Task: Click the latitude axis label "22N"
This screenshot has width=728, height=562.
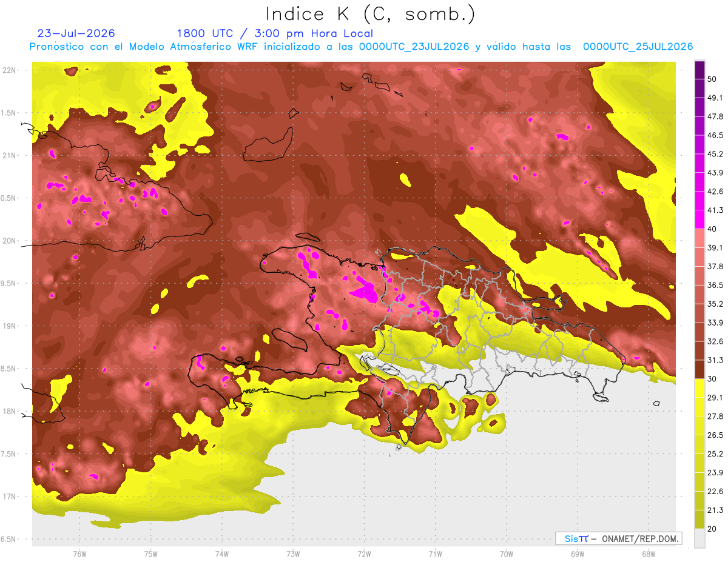Action: coord(9,70)
